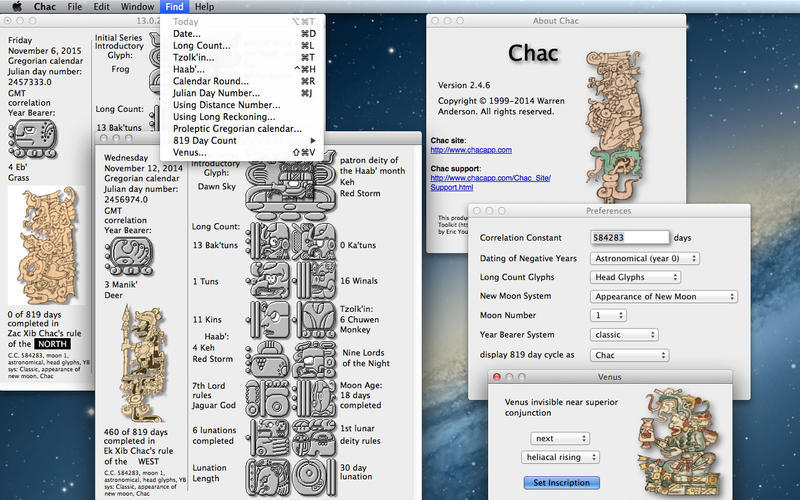Open the Chac application menu
The image size is (800, 500).
pyautogui.click(x=45, y=7)
